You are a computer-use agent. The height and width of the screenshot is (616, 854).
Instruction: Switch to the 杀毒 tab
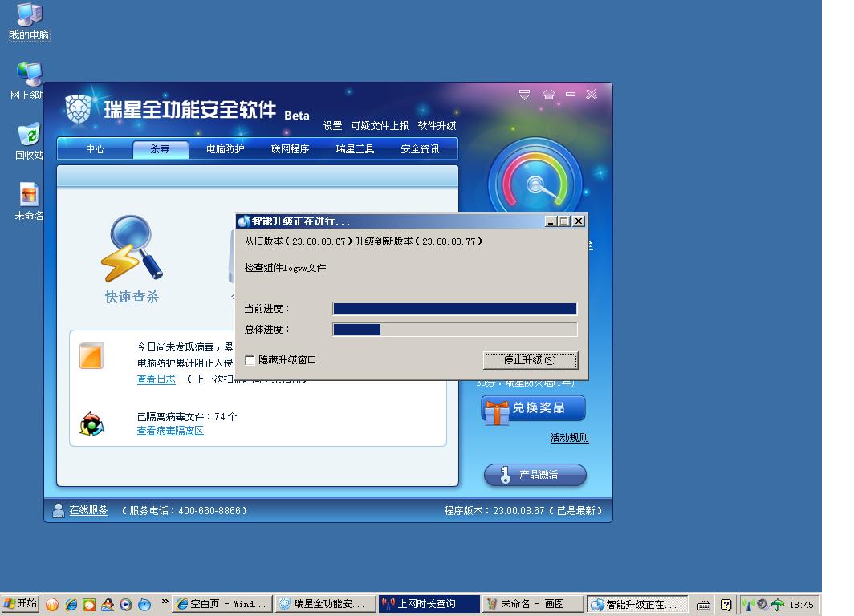pos(161,149)
